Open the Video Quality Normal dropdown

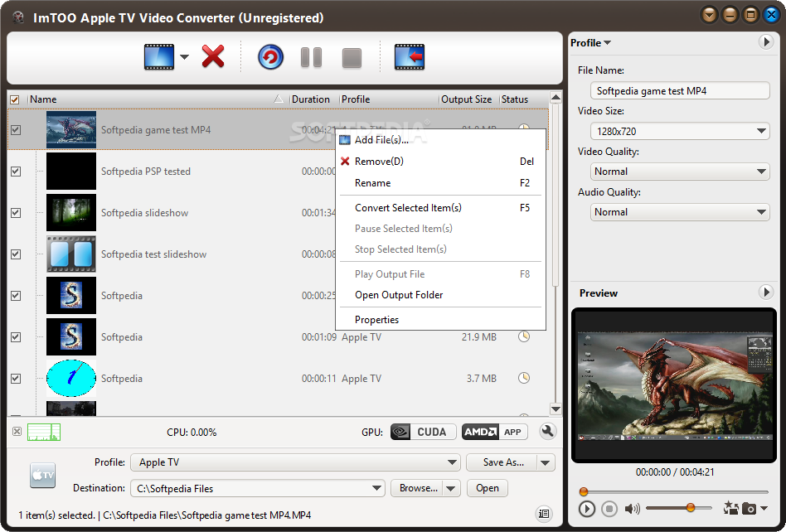680,172
